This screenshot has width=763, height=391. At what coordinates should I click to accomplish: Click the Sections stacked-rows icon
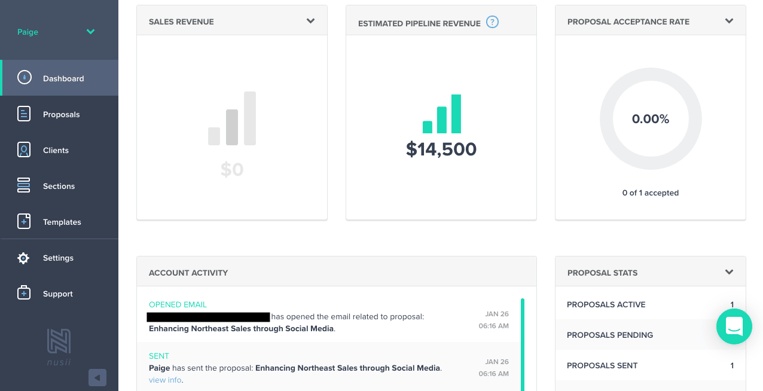point(23,186)
